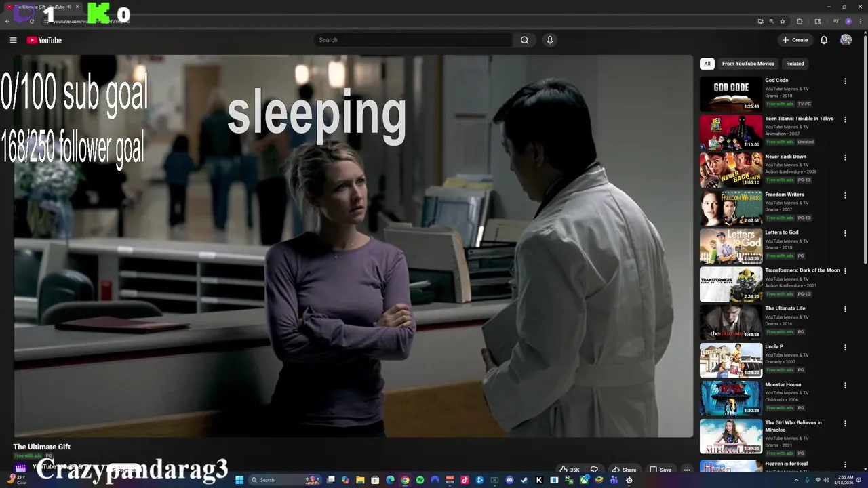Open options for Uncle P
868x488 pixels.
[x=845, y=347]
